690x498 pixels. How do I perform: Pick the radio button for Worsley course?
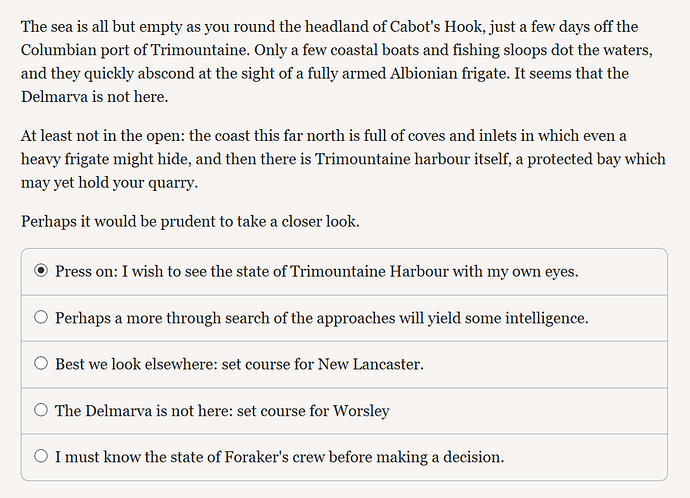41,410
